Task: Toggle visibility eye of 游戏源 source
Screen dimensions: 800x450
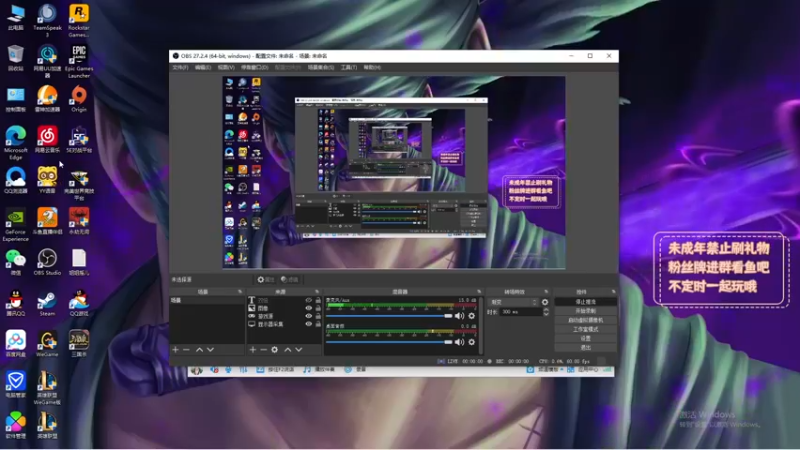Action: 308,316
